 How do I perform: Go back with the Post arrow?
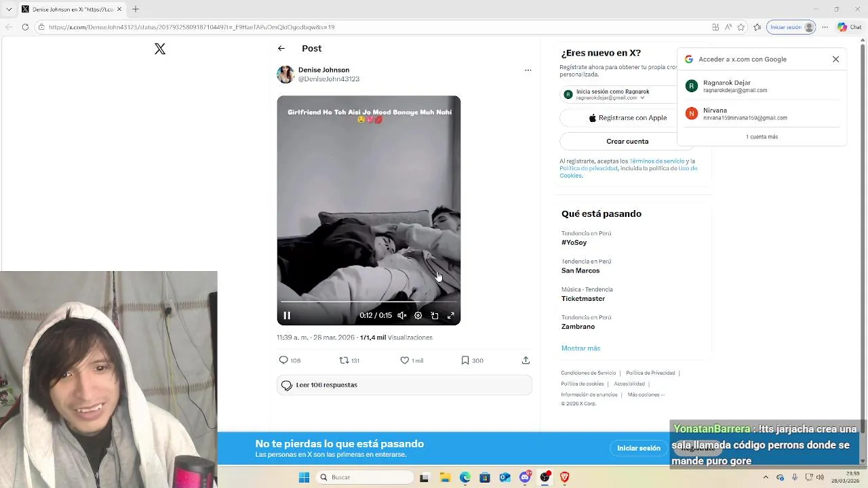281,48
